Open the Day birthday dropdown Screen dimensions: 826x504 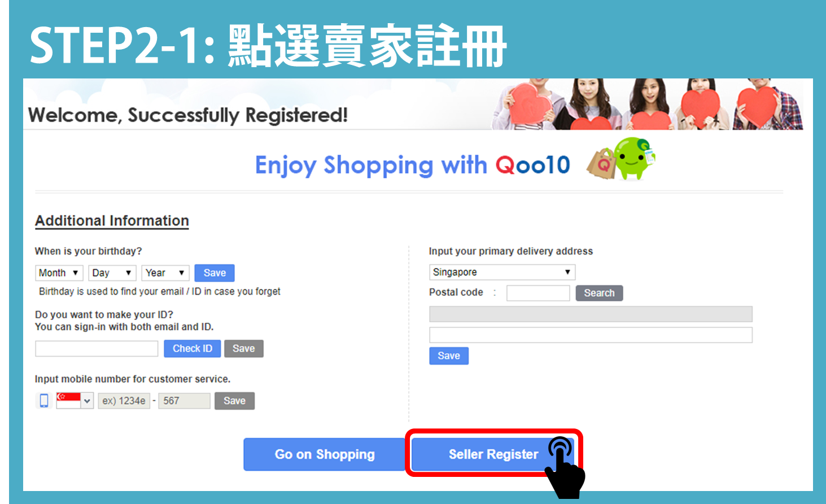click(x=112, y=273)
